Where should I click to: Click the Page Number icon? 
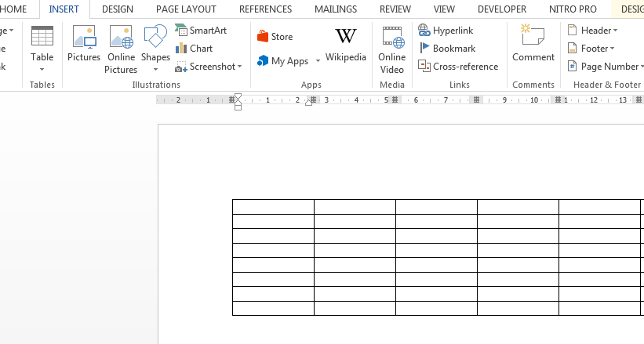tap(572, 66)
